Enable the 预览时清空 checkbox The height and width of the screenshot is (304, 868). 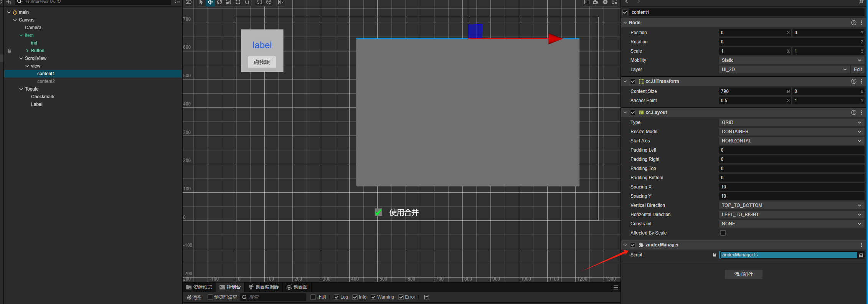210,297
